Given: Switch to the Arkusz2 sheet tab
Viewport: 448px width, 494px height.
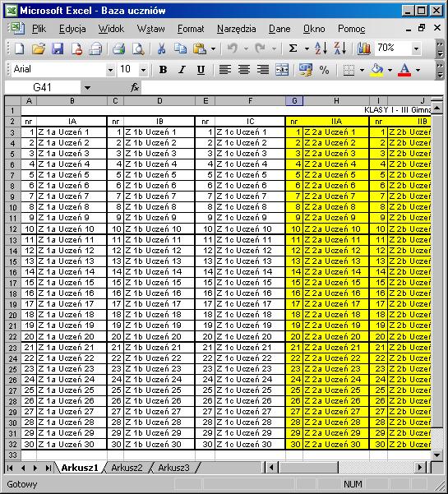Looking at the screenshot, I should (x=127, y=468).
